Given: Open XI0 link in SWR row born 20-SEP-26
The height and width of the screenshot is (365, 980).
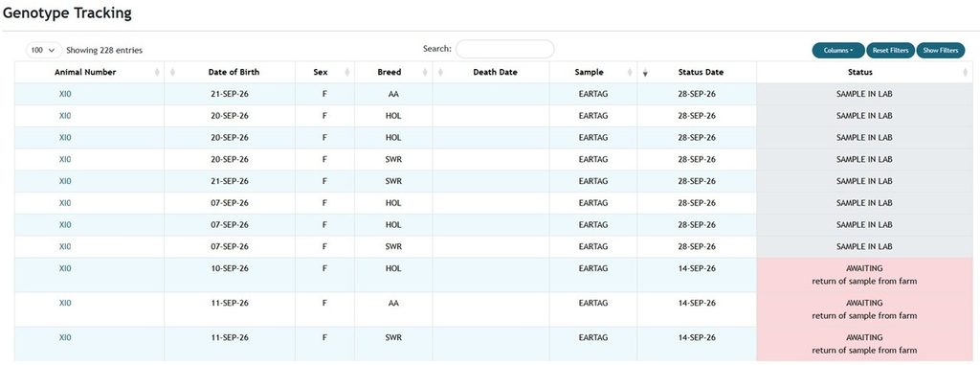Looking at the screenshot, I should click(65, 159).
